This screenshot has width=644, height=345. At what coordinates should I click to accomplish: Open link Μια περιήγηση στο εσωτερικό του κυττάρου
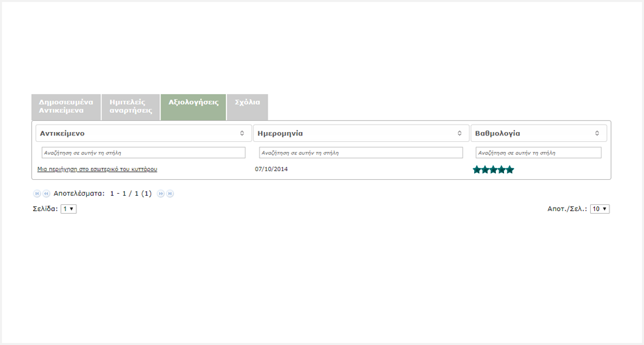[98, 169]
